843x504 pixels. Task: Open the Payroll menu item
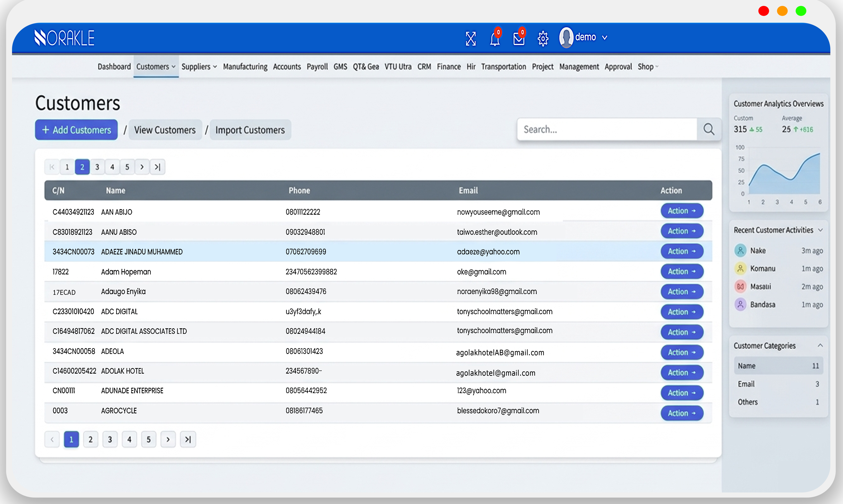[x=317, y=67]
